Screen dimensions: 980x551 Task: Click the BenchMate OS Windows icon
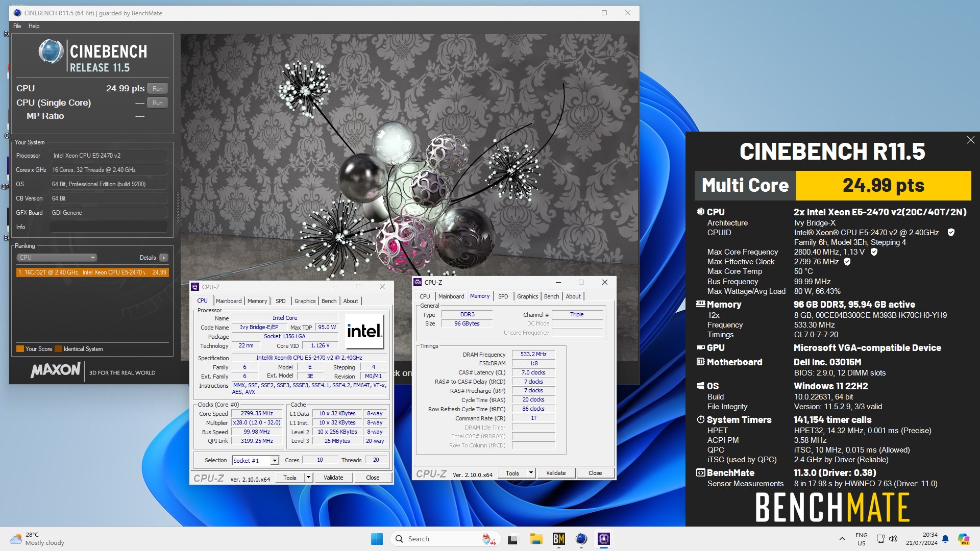pyautogui.click(x=701, y=386)
